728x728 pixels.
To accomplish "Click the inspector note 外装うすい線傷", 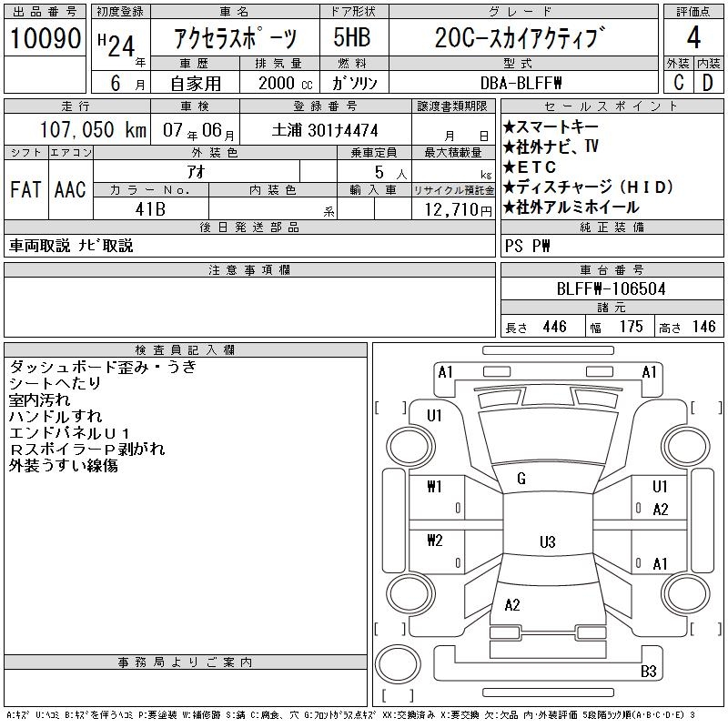I will (63, 465).
